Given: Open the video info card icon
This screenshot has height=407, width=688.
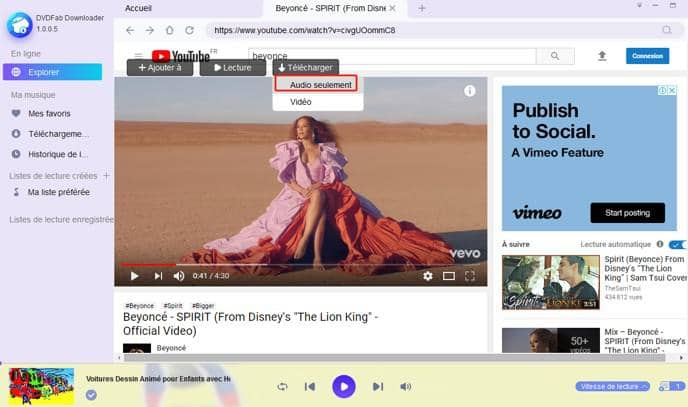Looking at the screenshot, I should click(x=469, y=91).
